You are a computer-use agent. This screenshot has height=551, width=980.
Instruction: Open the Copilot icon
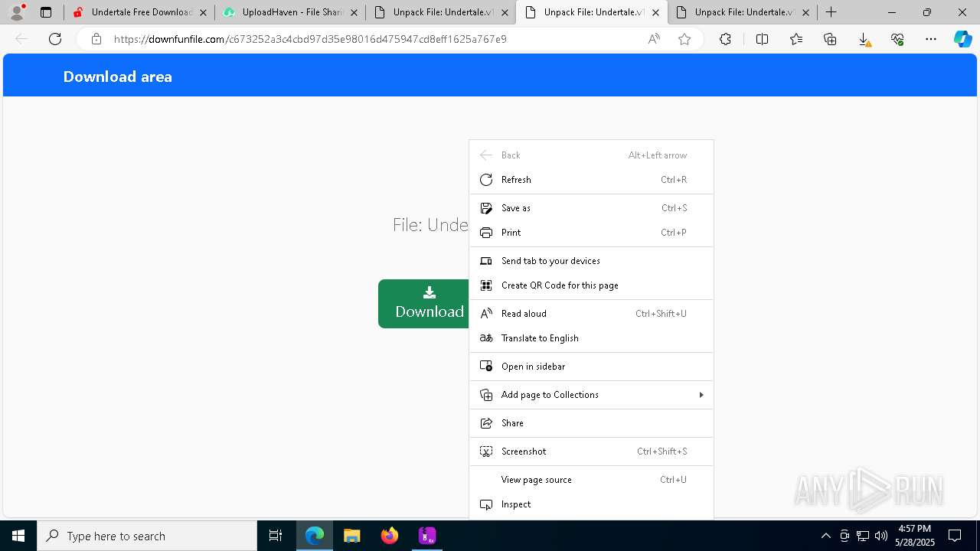(963, 39)
